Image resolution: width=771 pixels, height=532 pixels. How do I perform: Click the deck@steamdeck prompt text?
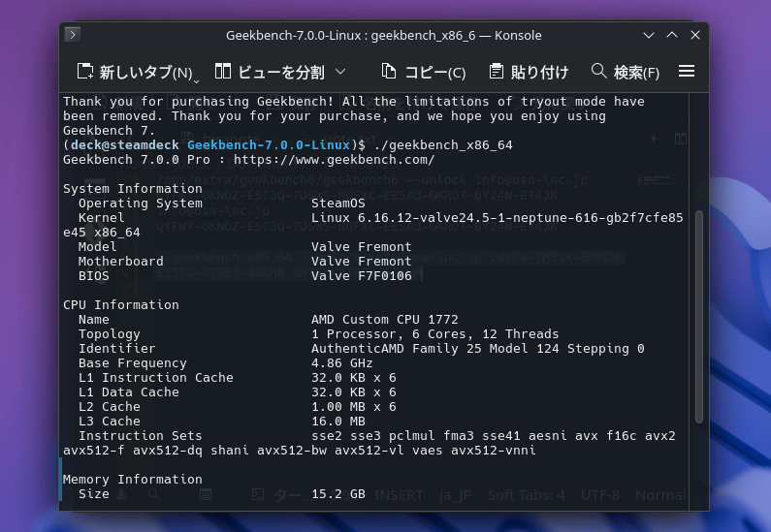point(125,145)
